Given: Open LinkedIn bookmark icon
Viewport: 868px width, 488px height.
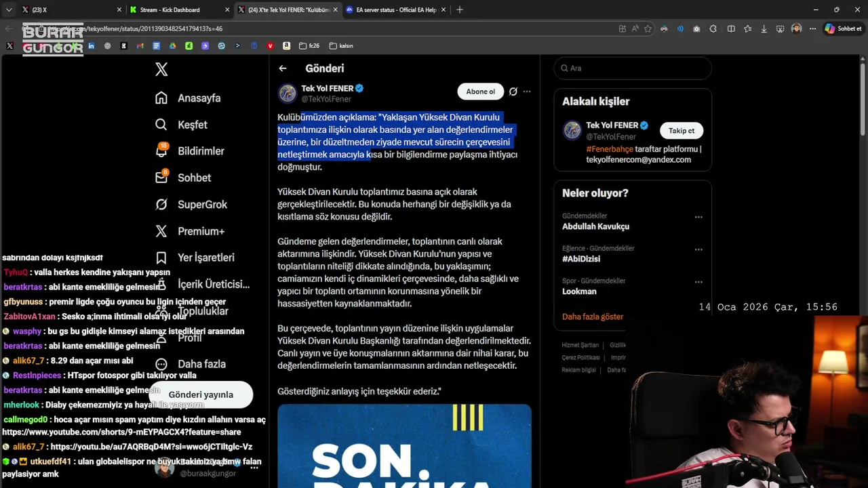Looking at the screenshot, I should [x=91, y=46].
